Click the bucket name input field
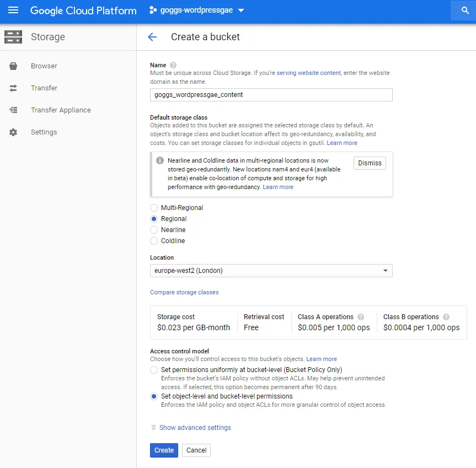The width and height of the screenshot is (476, 468). 271,95
